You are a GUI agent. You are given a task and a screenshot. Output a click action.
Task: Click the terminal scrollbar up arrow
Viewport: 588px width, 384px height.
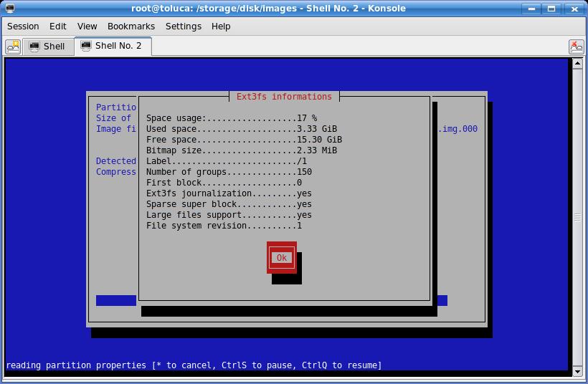[578, 64]
